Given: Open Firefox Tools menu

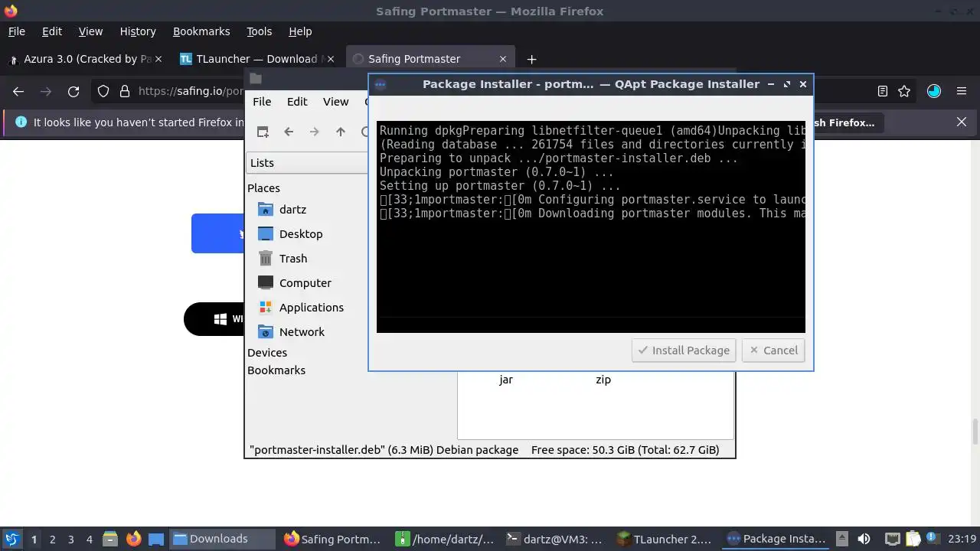Looking at the screenshot, I should 259,31.
